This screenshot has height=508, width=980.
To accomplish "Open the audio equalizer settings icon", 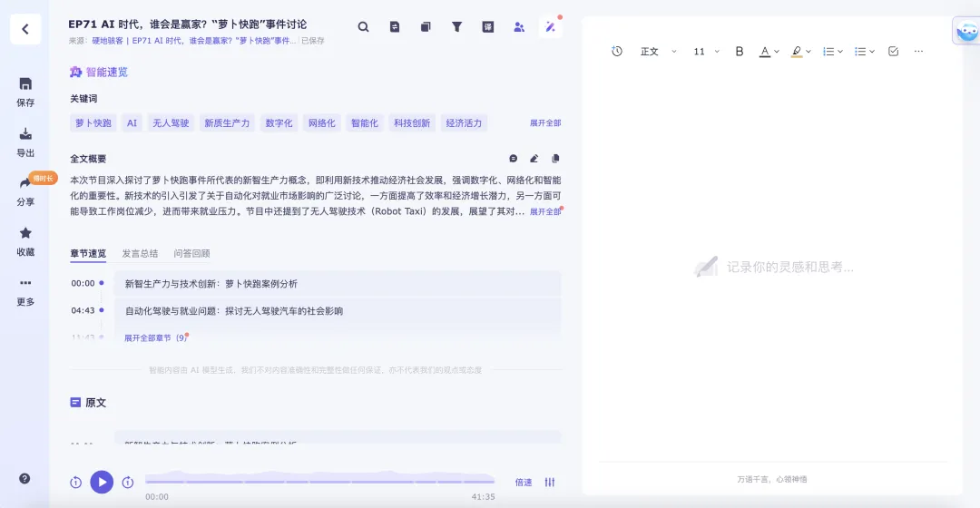I will point(549,483).
